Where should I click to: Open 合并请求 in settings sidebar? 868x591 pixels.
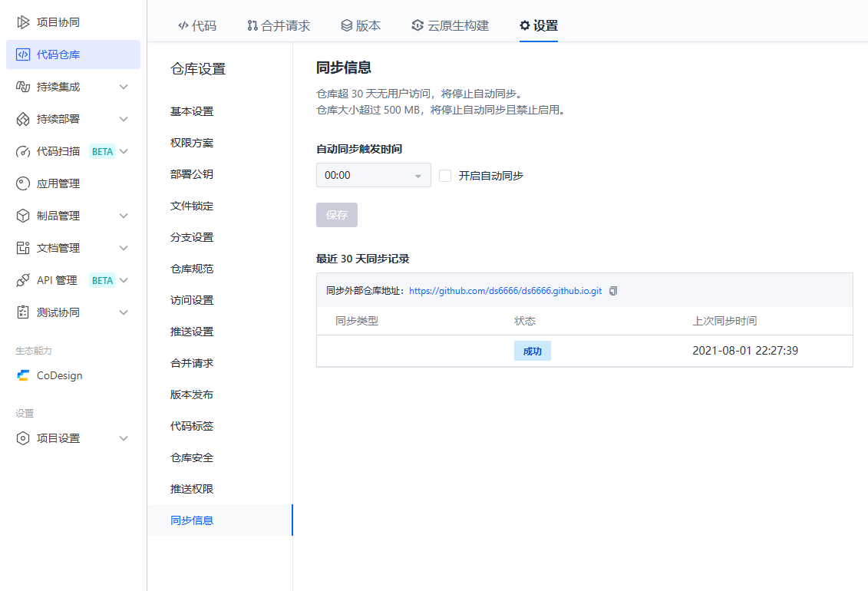(192, 364)
